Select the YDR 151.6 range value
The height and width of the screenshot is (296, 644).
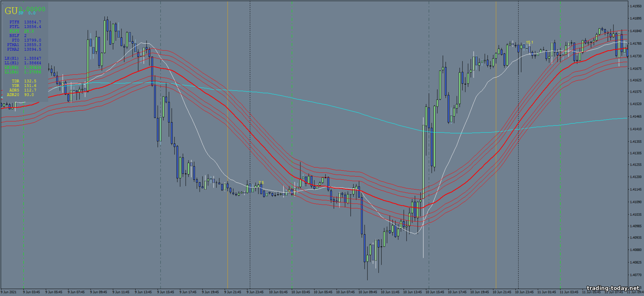24,85
